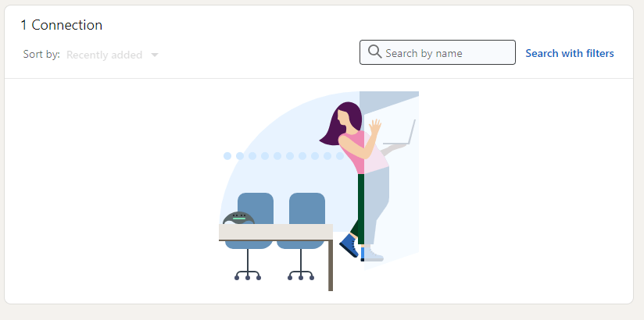Screen dimensions: 644x320
Task: Click the magnifying glass search icon
Action: (x=374, y=52)
